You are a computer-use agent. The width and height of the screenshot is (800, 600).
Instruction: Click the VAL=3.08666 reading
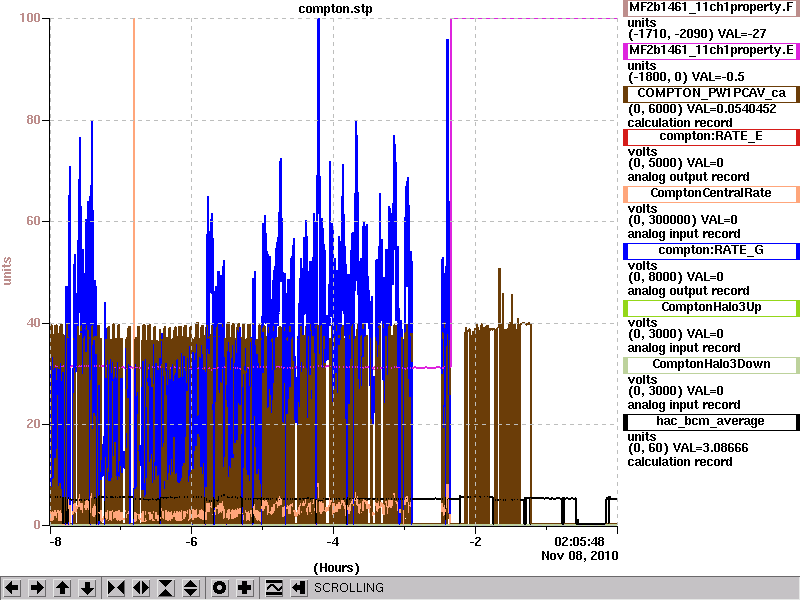pyautogui.click(x=711, y=448)
